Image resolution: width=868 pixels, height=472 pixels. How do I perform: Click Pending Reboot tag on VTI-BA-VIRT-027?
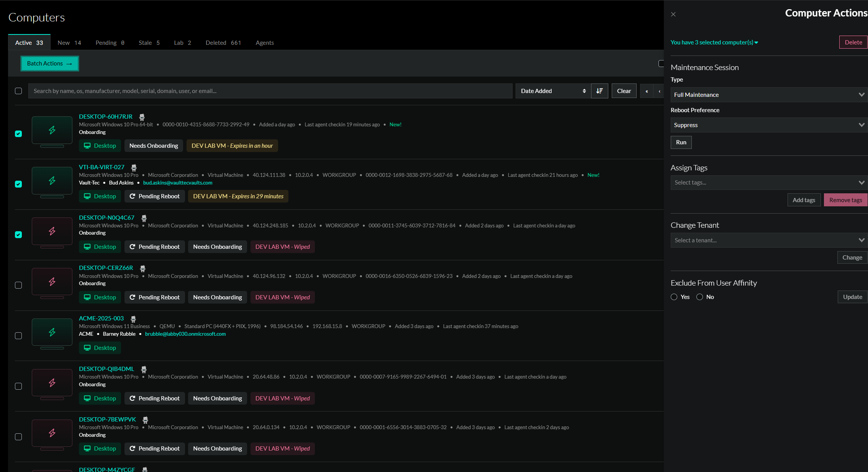(155, 196)
